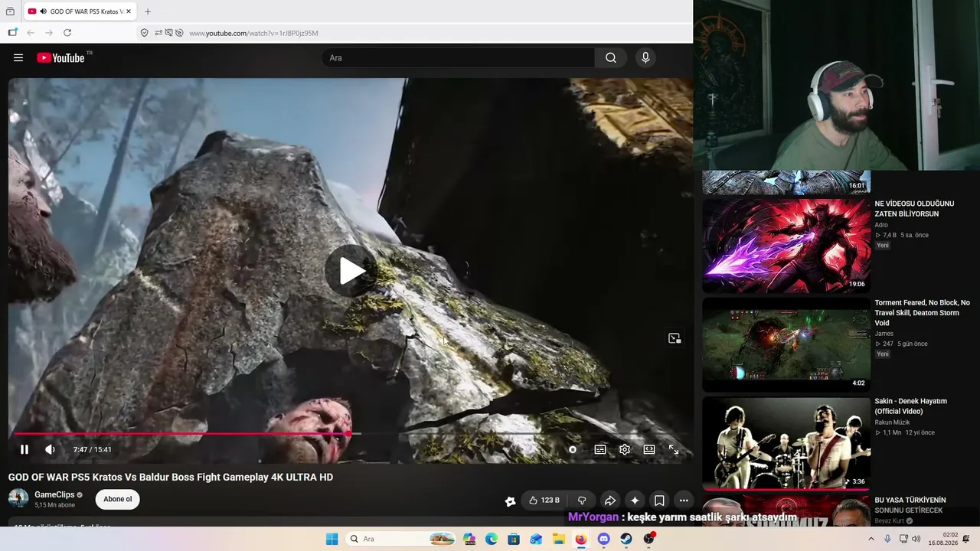The width and height of the screenshot is (980, 551).
Task: Like the video with 123 B likes
Action: pos(544,500)
